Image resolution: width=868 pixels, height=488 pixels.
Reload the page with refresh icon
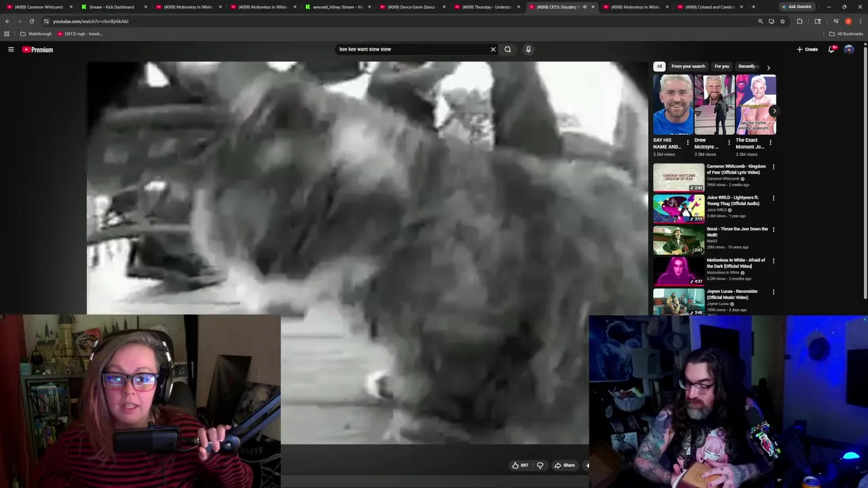31,21
